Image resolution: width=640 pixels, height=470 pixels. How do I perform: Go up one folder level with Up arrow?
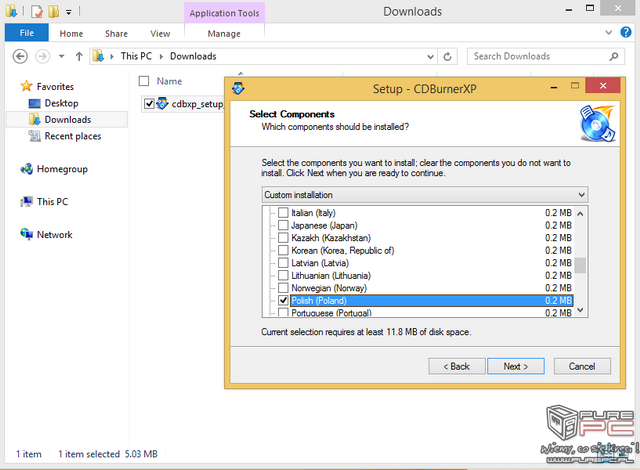79,56
